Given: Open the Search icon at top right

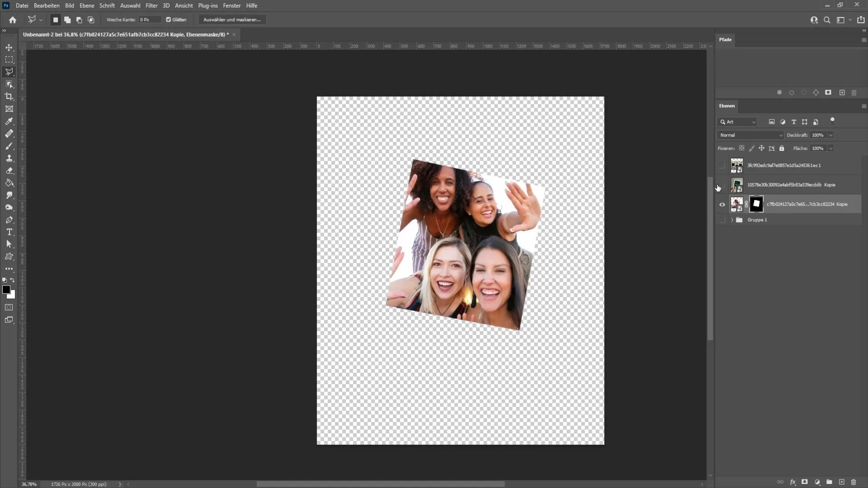Looking at the screenshot, I should tap(827, 20).
